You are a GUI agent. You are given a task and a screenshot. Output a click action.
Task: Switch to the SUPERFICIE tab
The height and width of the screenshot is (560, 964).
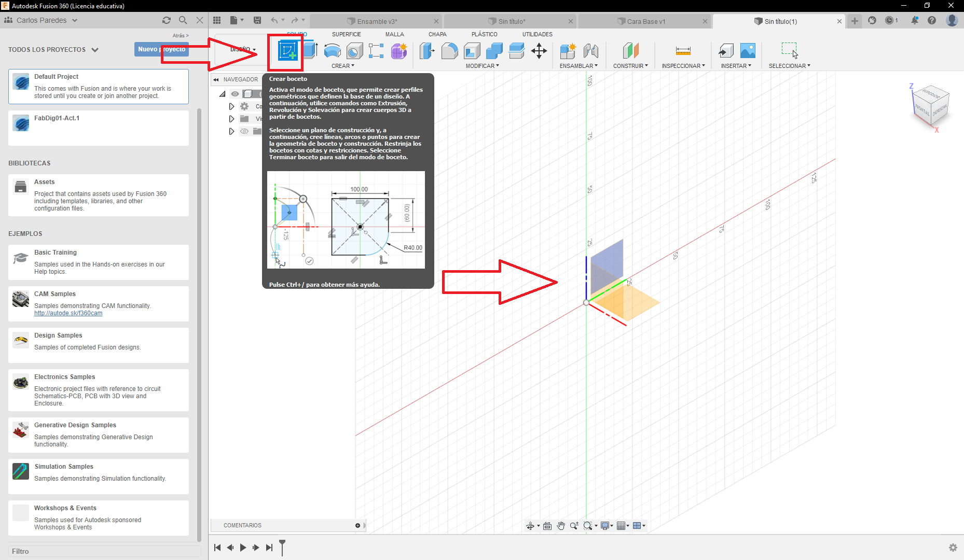(347, 34)
